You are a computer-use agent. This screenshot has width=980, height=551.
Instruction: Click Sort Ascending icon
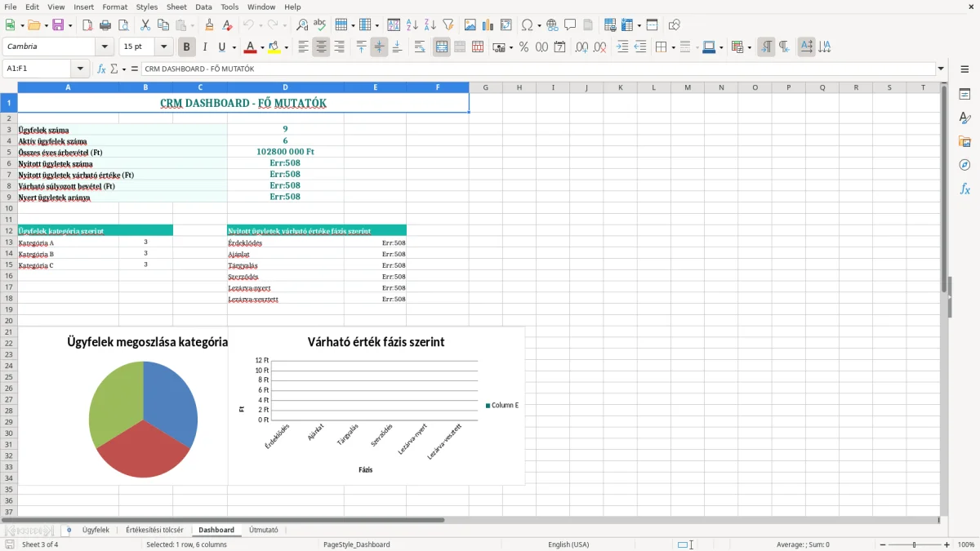(412, 25)
